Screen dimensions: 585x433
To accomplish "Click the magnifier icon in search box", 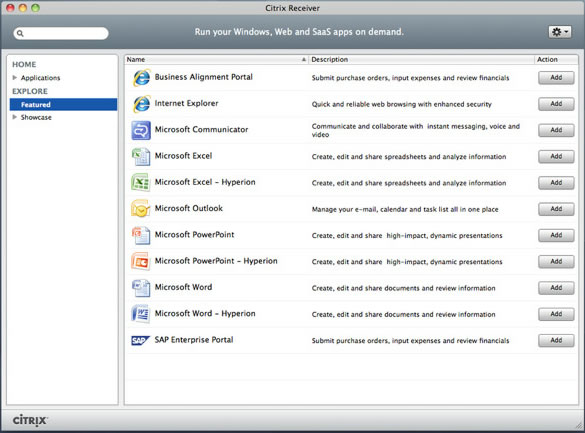I will pos(20,33).
